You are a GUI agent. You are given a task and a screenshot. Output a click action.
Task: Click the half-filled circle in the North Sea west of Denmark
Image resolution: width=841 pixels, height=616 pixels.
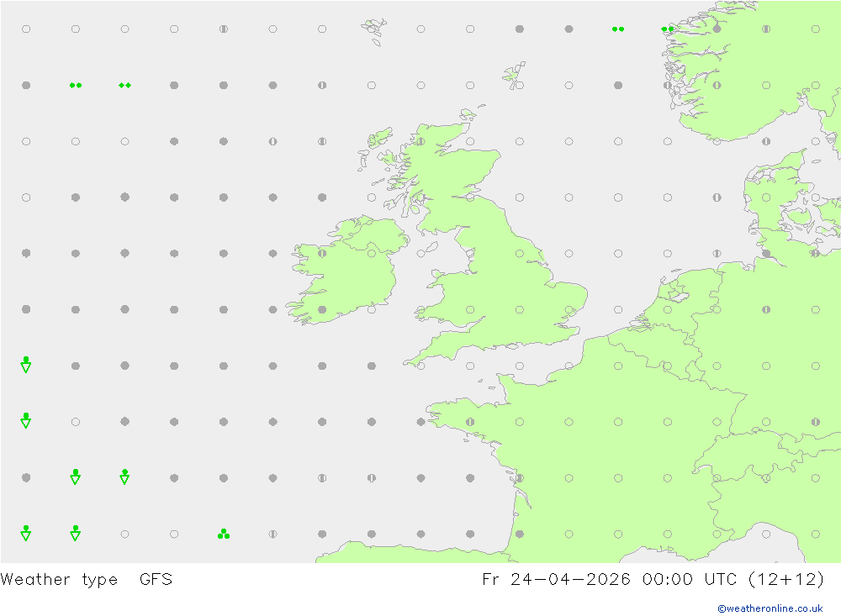click(x=717, y=197)
